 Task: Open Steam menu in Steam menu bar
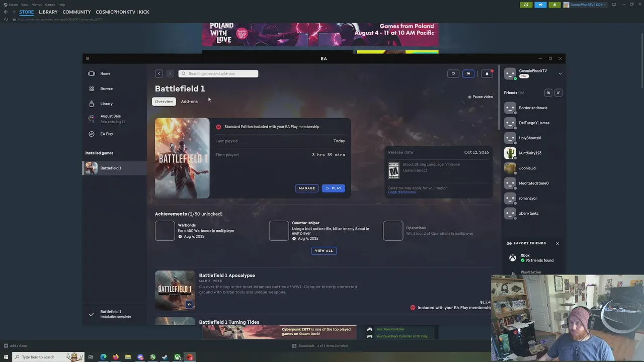pos(13,5)
